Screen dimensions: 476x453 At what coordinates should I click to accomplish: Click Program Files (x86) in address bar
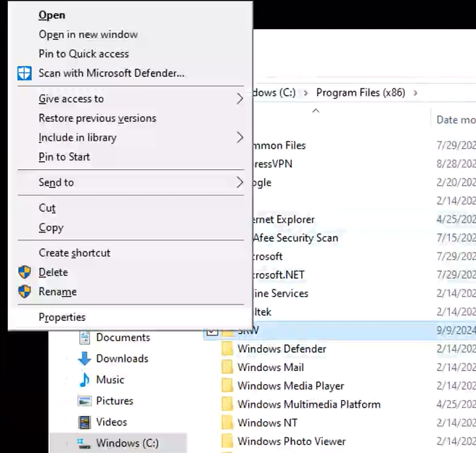[x=361, y=93]
